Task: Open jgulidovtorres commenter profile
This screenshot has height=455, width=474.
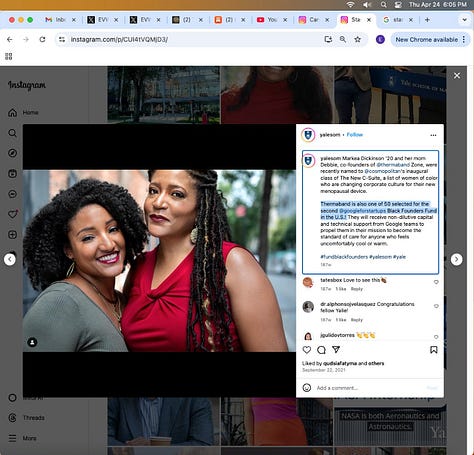Action: coord(337,335)
